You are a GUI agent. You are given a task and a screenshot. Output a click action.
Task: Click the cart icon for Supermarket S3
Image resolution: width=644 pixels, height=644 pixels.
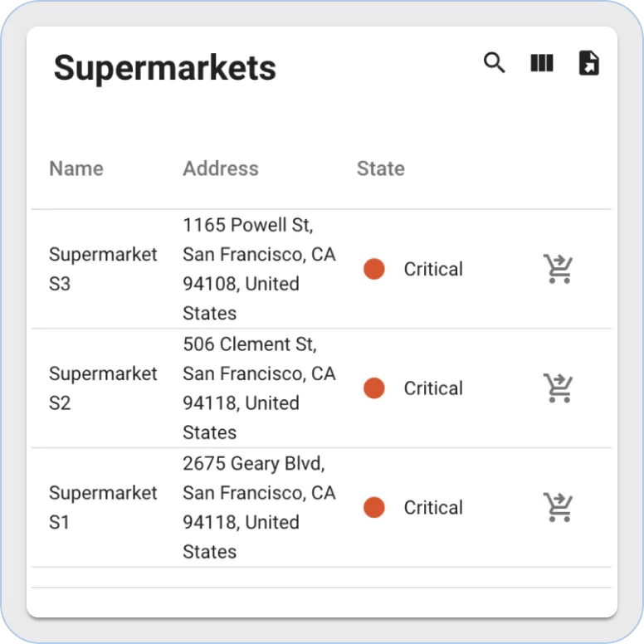(559, 269)
